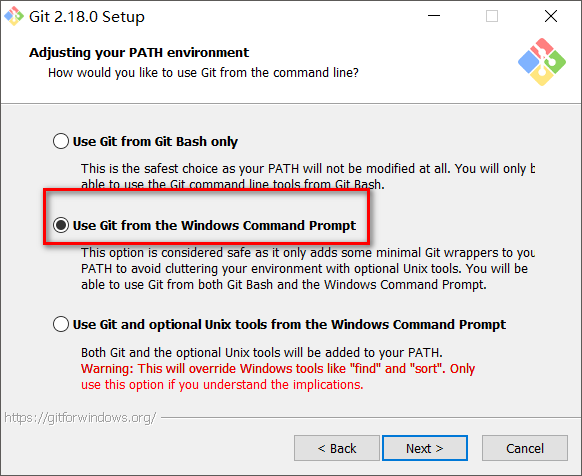Click the 'Git 2.18.0 Setup' title text
582x476 pixels.
pyautogui.click(x=87, y=17)
